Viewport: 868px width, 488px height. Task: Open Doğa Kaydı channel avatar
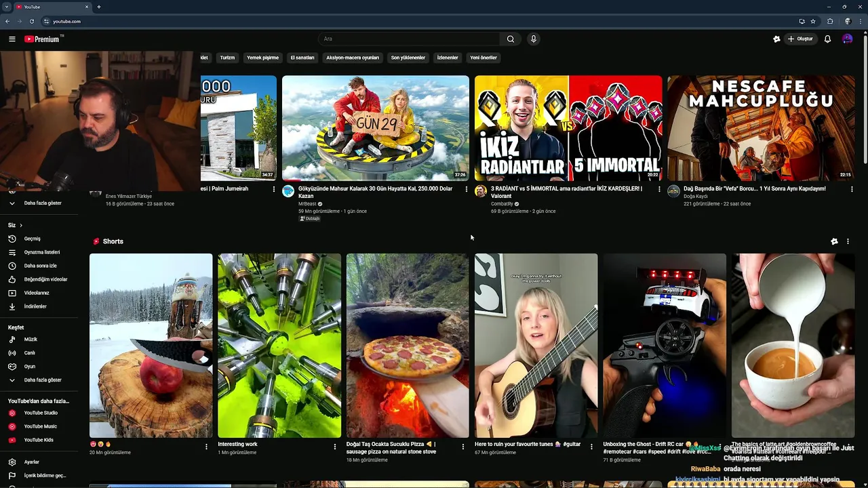(673, 191)
